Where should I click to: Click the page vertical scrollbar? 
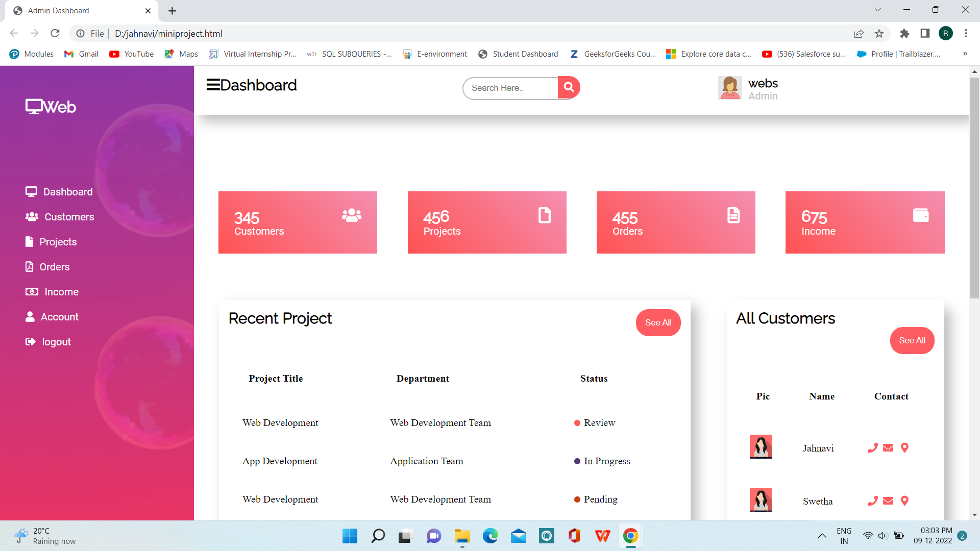pyautogui.click(x=974, y=189)
